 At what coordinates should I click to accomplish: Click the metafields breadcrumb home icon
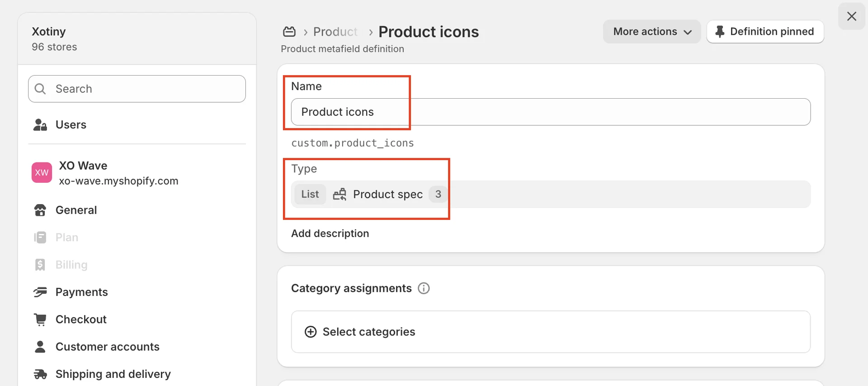pyautogui.click(x=289, y=32)
